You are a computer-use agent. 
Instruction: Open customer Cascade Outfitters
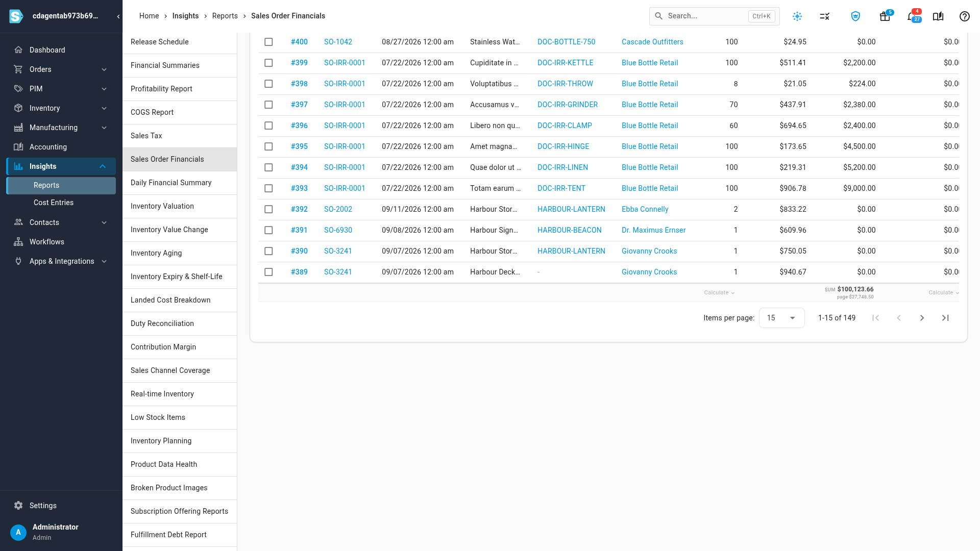tap(652, 42)
